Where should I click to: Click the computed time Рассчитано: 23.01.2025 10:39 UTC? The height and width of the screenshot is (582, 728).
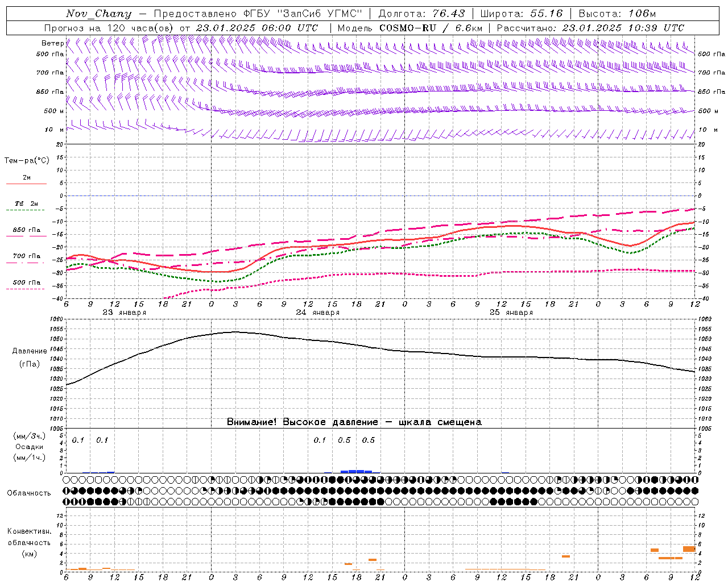590,28
